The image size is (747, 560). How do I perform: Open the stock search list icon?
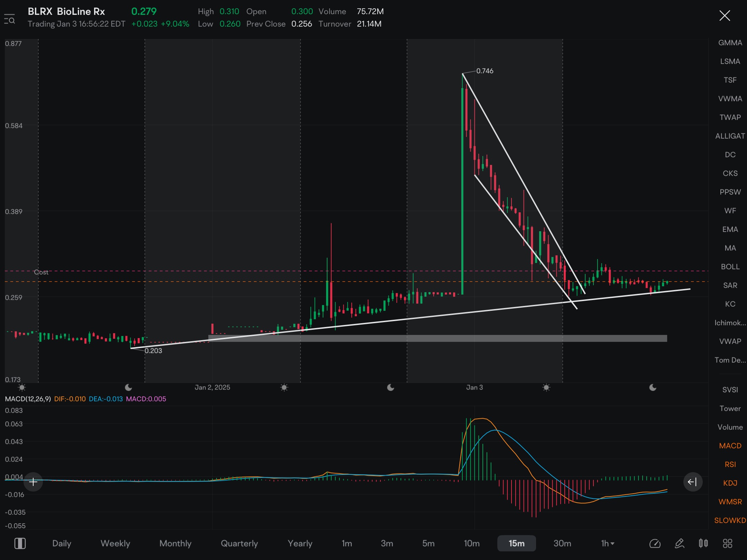tap(9, 19)
